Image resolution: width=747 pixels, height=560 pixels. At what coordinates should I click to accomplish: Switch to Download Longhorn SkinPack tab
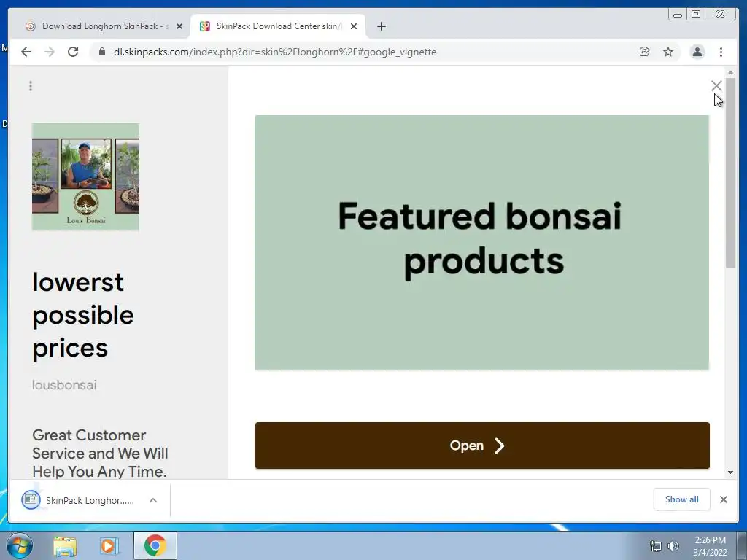[x=100, y=26]
